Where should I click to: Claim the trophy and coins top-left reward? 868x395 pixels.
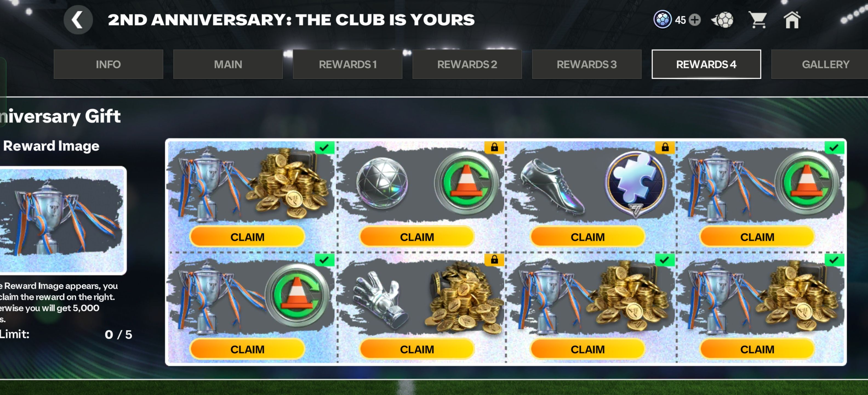pyautogui.click(x=247, y=237)
